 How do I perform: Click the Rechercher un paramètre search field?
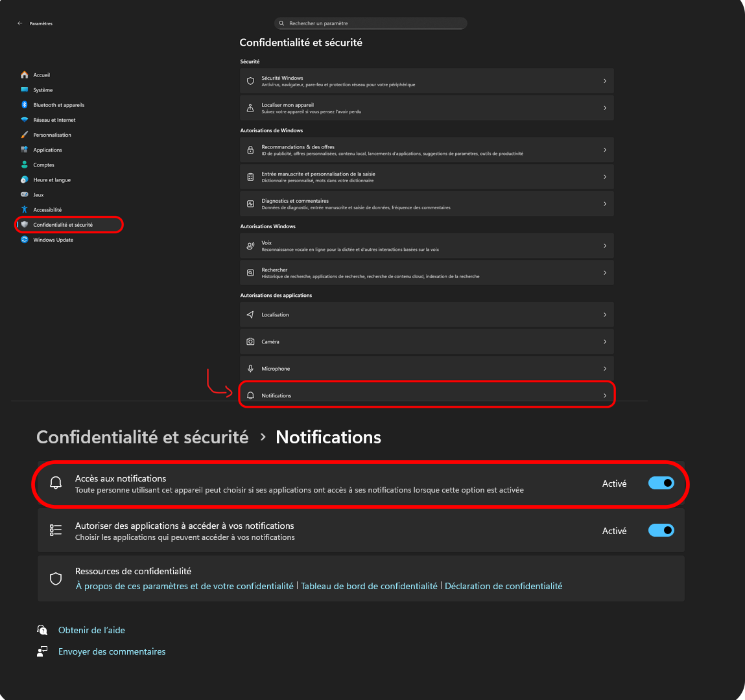click(370, 23)
